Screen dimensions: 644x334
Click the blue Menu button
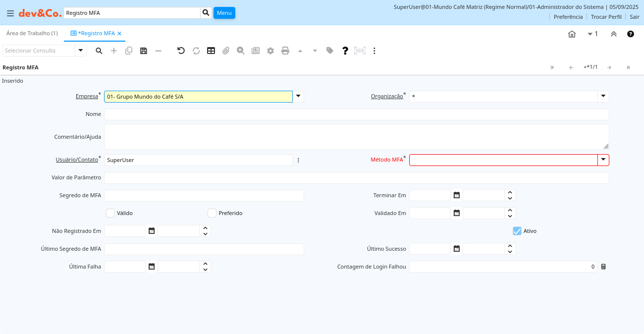[x=224, y=13]
